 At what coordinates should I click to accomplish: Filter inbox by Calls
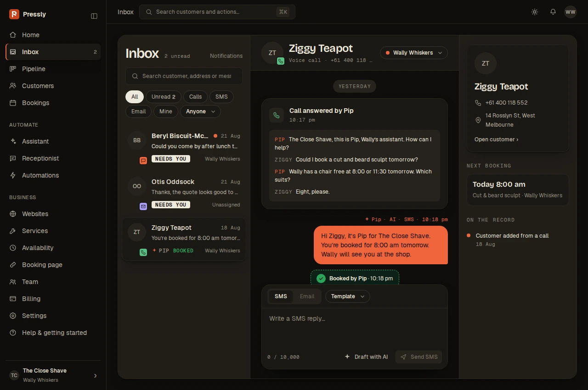point(195,97)
